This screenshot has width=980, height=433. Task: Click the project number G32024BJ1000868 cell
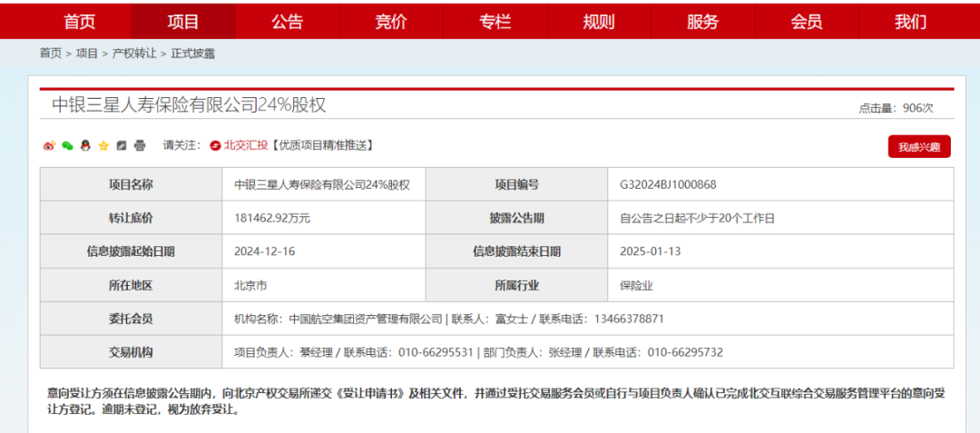tap(669, 185)
